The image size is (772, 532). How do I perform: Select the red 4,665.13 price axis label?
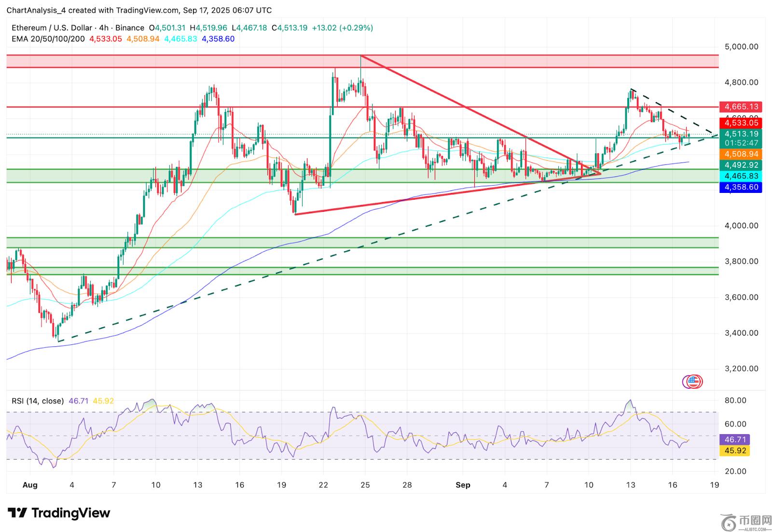click(x=741, y=107)
